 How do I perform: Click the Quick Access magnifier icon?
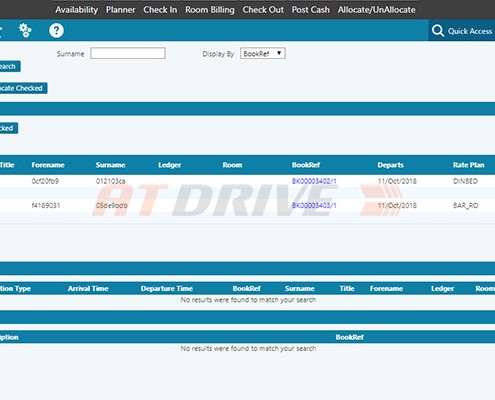(438, 31)
